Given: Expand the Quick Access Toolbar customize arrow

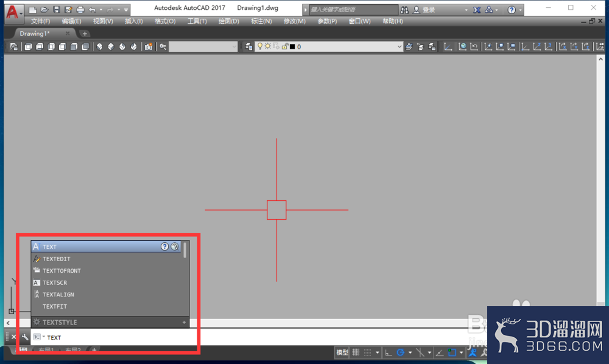Looking at the screenshot, I should (x=126, y=10).
